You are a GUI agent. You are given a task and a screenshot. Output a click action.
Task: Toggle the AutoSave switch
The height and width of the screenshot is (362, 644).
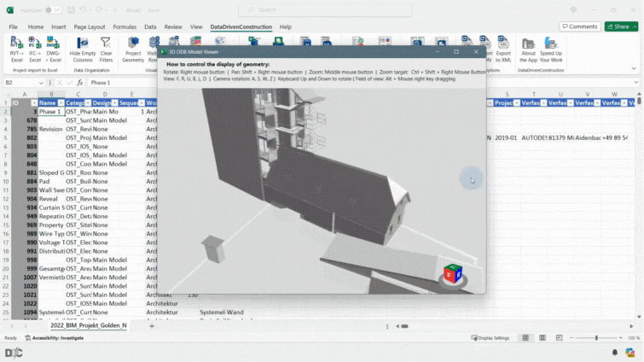[53, 10]
